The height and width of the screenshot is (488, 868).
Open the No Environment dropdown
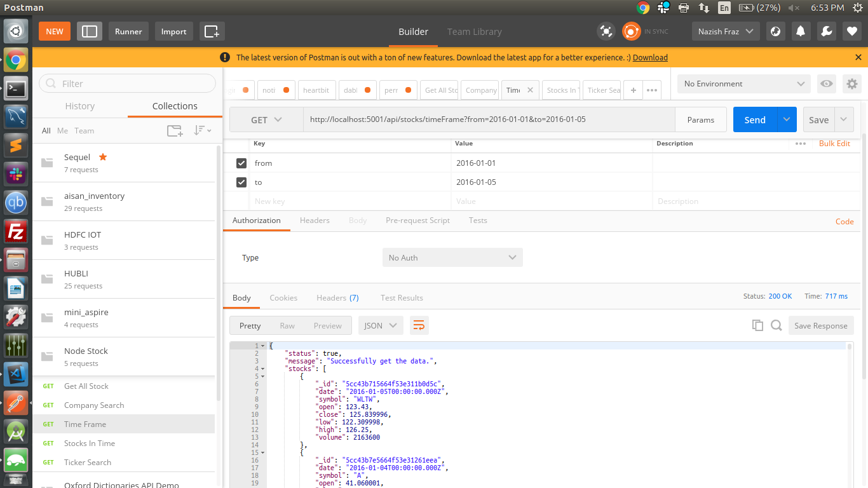pyautogui.click(x=744, y=84)
